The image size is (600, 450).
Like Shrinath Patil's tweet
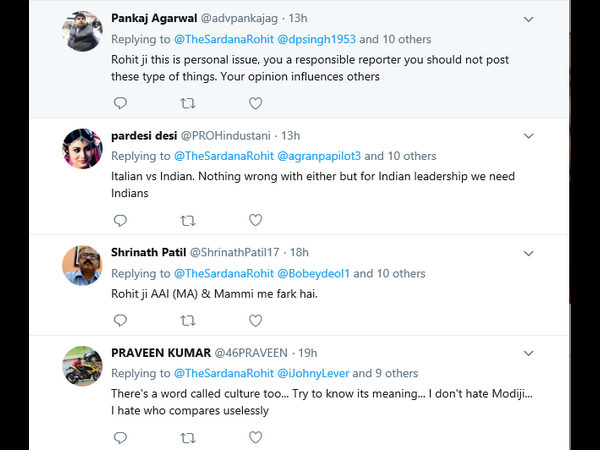point(254,320)
